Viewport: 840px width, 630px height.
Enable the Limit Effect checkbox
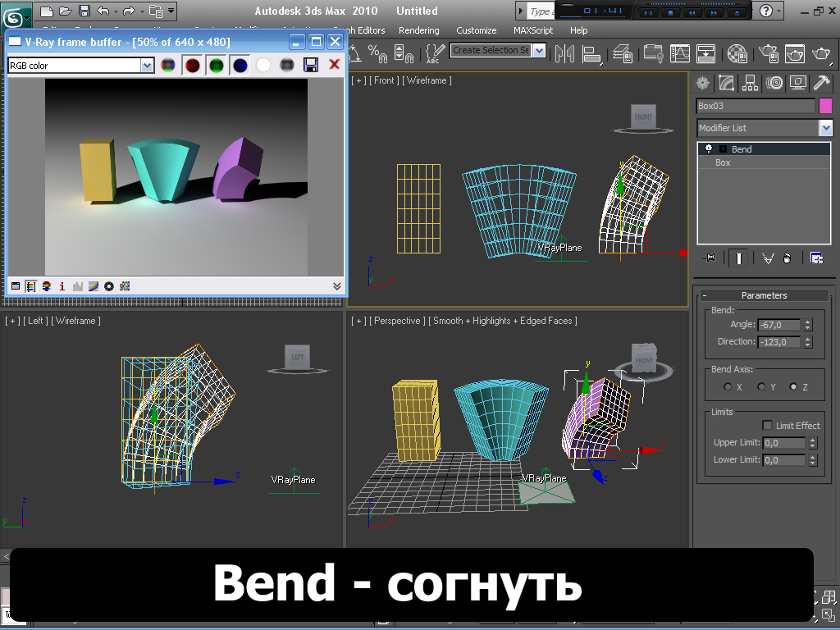point(767,426)
